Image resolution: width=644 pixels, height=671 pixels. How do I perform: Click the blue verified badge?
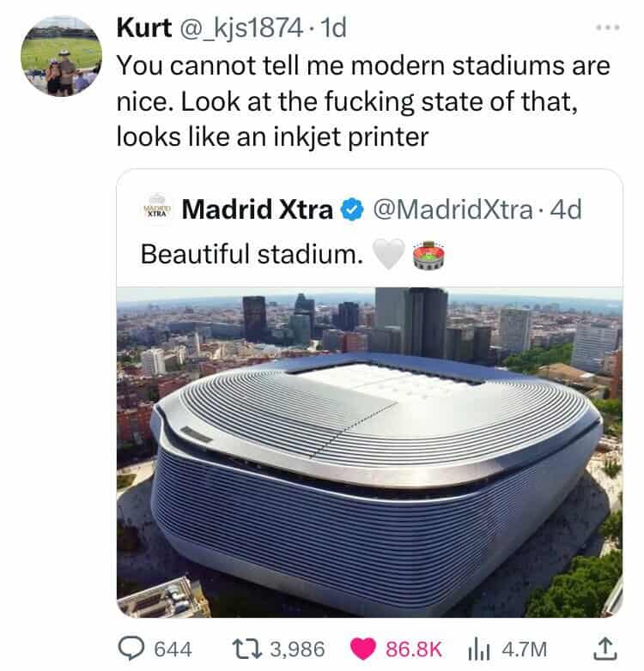click(352, 209)
